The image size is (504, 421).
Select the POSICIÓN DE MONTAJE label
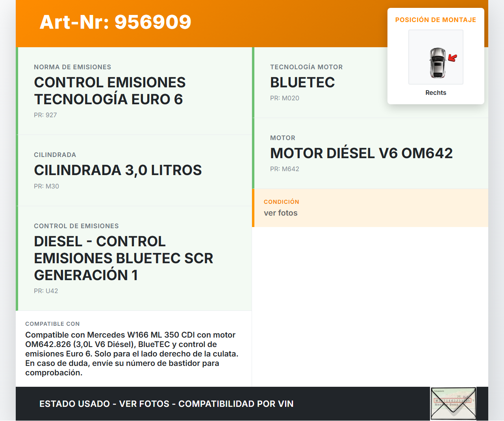[436, 20]
